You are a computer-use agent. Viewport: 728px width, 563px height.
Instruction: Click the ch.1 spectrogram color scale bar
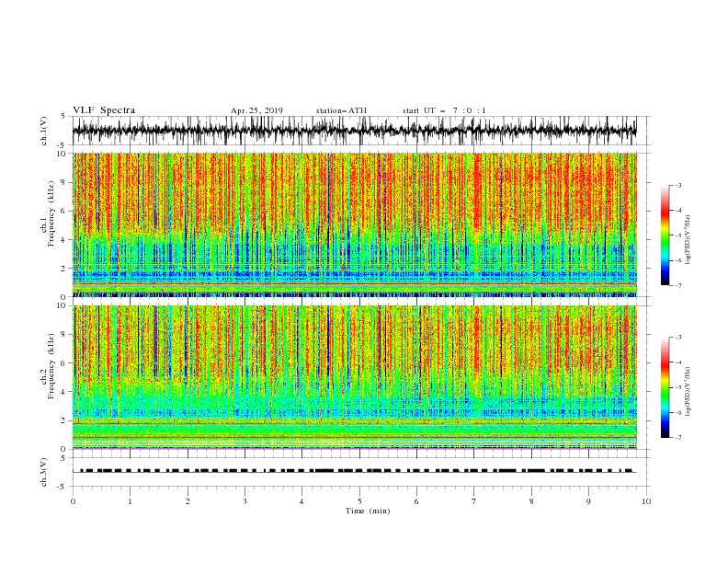point(665,236)
